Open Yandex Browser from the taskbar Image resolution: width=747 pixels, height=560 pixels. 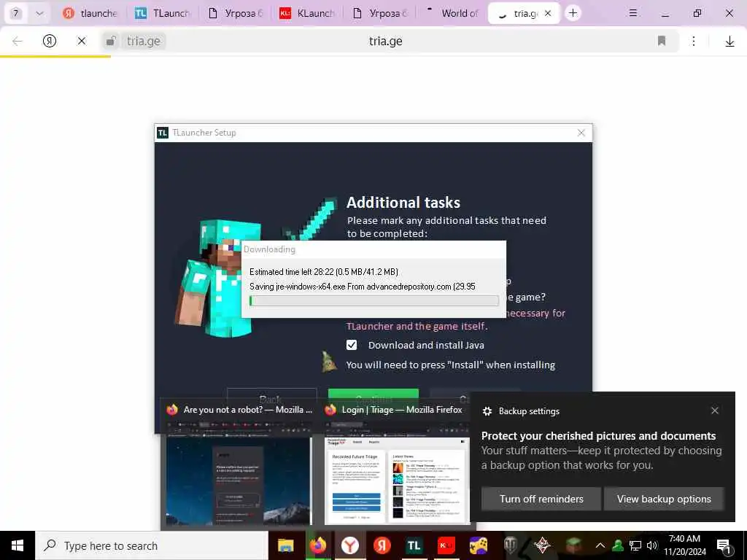pos(350,545)
